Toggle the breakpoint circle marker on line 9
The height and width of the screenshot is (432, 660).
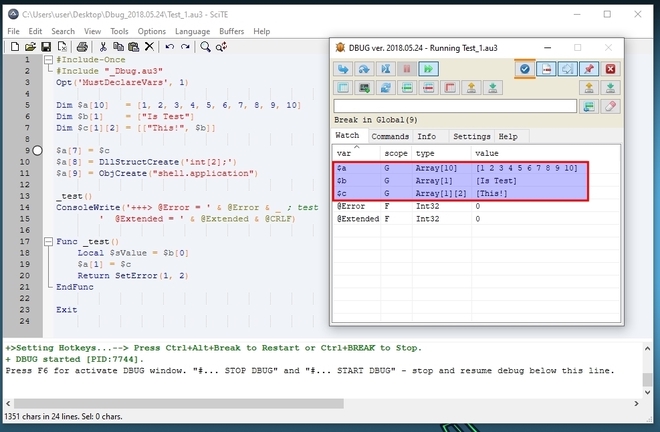37,150
